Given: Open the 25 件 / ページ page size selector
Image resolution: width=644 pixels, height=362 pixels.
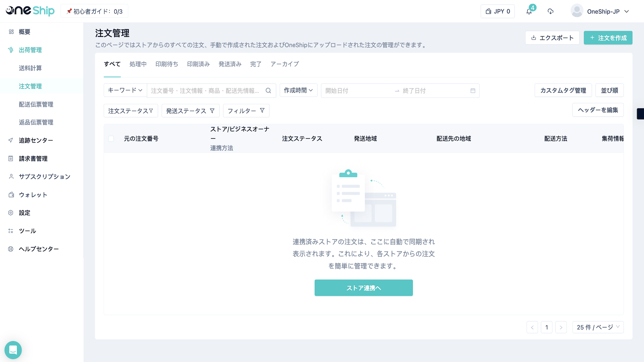Looking at the screenshot, I should 598,327.
